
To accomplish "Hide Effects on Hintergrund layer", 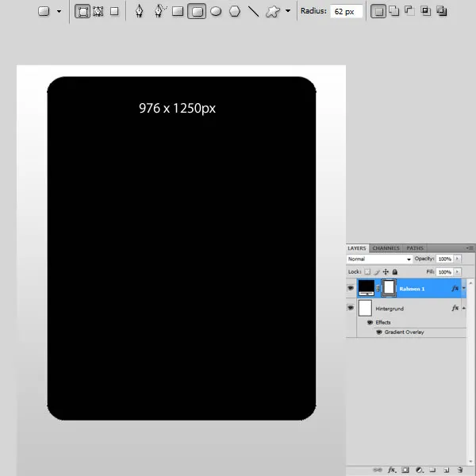I will pyautogui.click(x=370, y=322).
